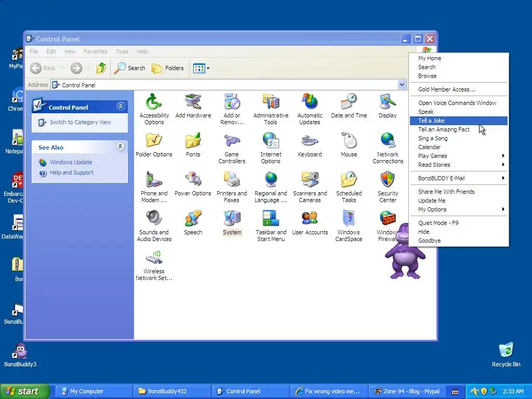Collapse the Control Panel sidebar section
The width and height of the screenshot is (532, 399).
pos(121,107)
